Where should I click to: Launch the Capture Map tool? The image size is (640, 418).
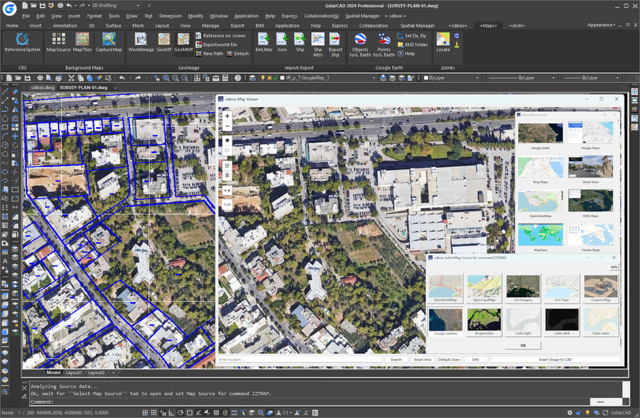point(109,42)
